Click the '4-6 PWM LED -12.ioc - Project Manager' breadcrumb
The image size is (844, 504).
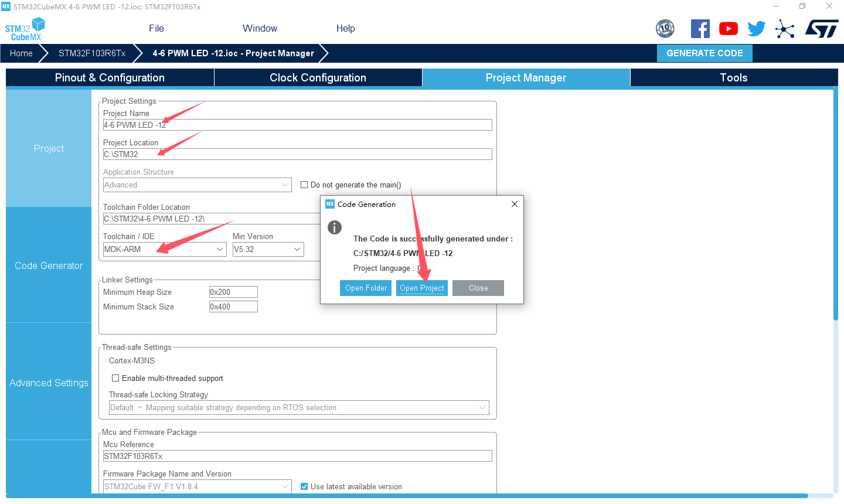pyautogui.click(x=233, y=53)
